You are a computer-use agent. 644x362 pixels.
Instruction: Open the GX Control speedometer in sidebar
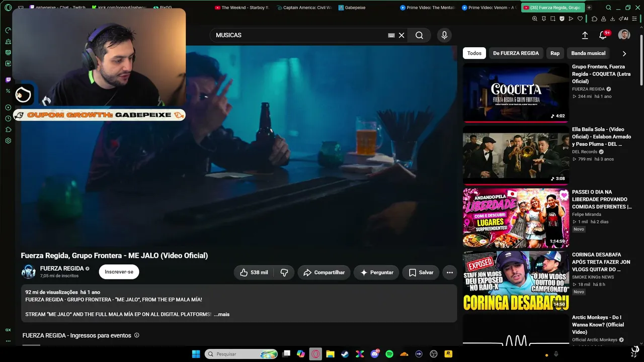[8, 30]
